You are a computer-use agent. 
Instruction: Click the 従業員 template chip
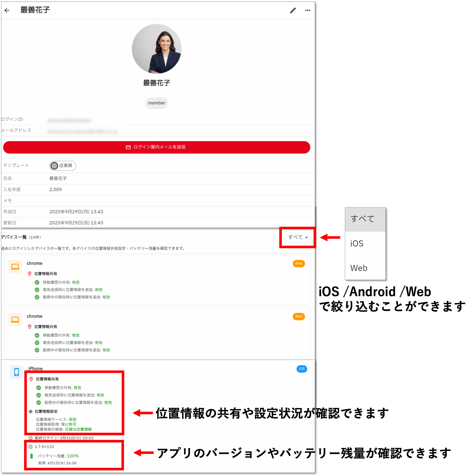tap(63, 166)
